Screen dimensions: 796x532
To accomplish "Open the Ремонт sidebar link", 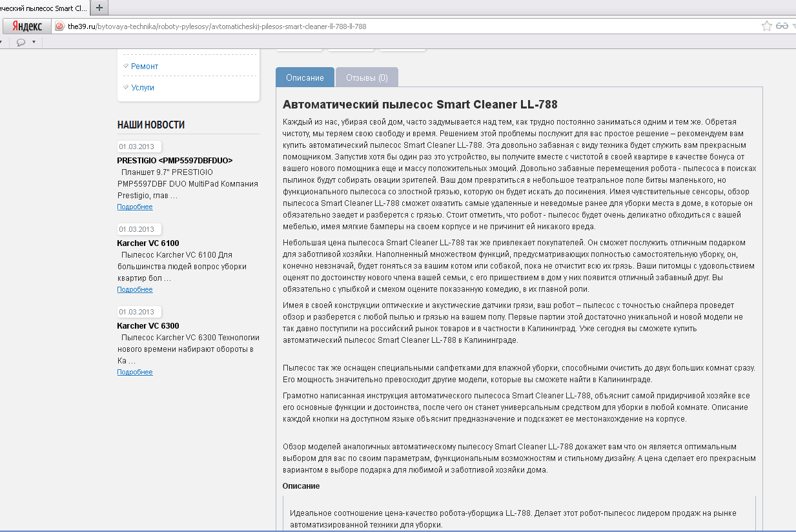I will (145, 66).
